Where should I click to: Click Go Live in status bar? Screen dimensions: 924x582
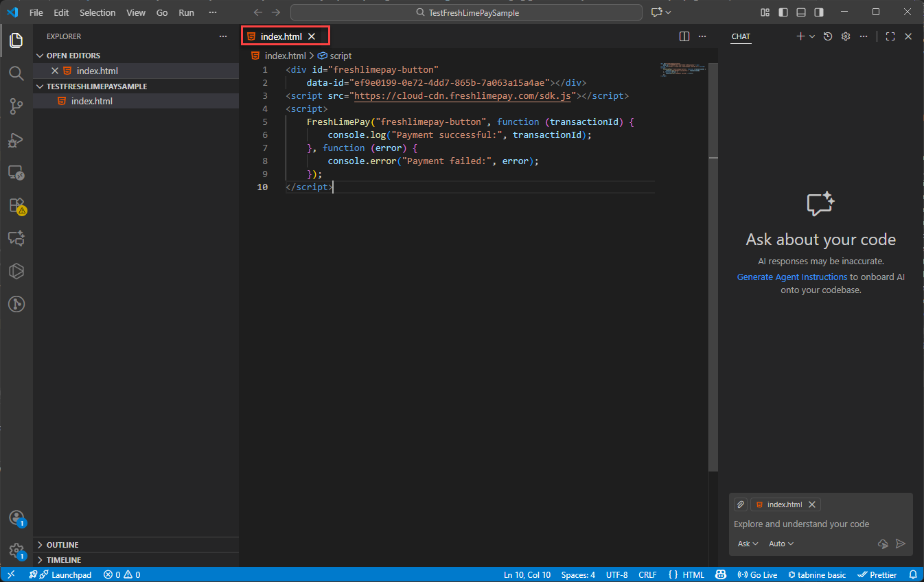pos(757,574)
